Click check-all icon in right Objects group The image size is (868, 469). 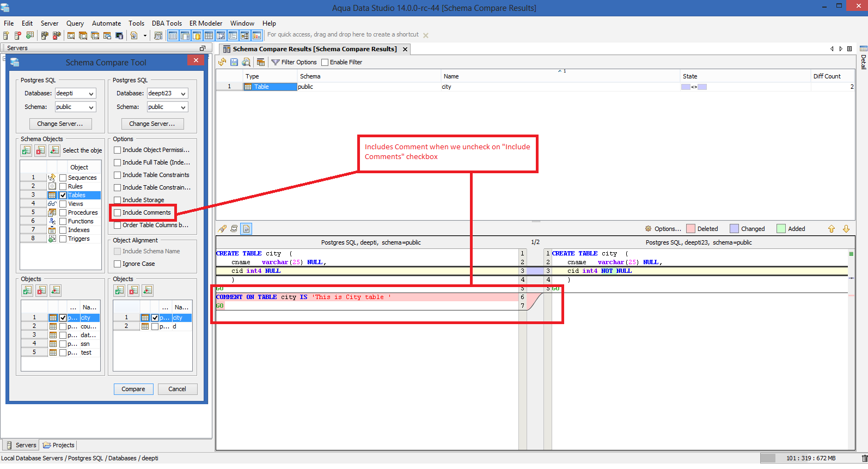pyautogui.click(x=119, y=290)
